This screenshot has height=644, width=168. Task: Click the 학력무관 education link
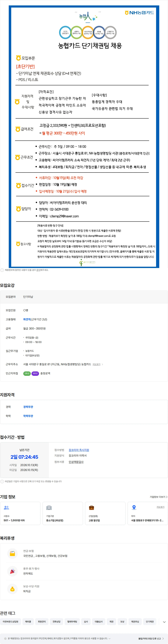pyautogui.click(x=28, y=416)
